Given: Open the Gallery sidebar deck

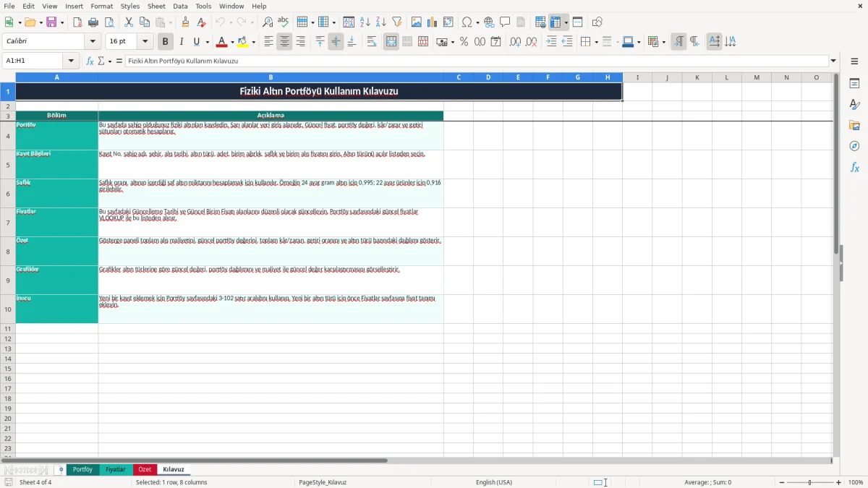Looking at the screenshot, I should pyautogui.click(x=854, y=126).
